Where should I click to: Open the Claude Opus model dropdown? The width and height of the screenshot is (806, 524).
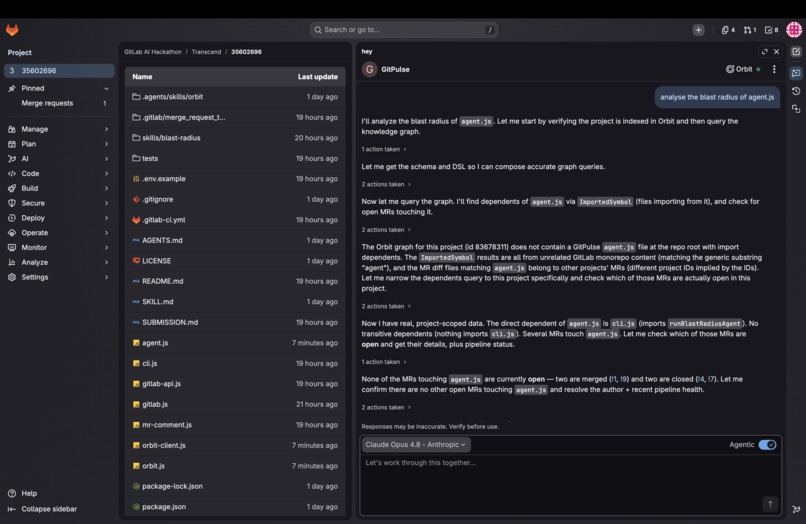415,445
